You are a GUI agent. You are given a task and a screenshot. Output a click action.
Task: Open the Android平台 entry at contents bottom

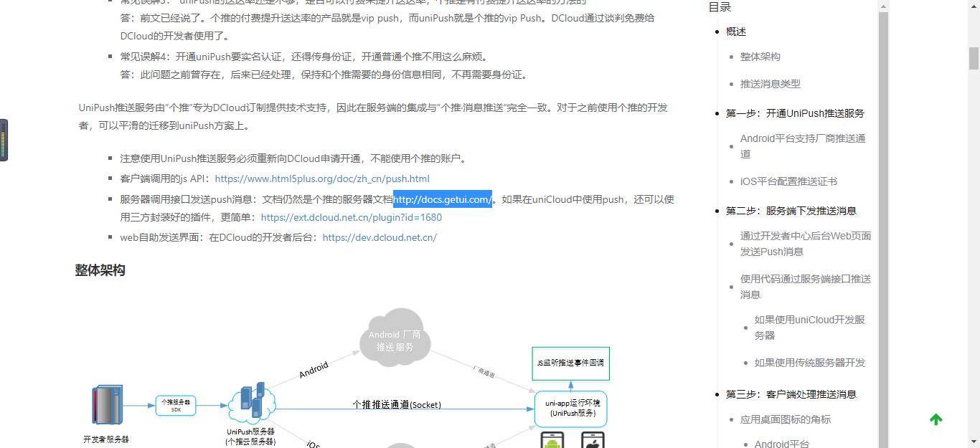[782, 444]
